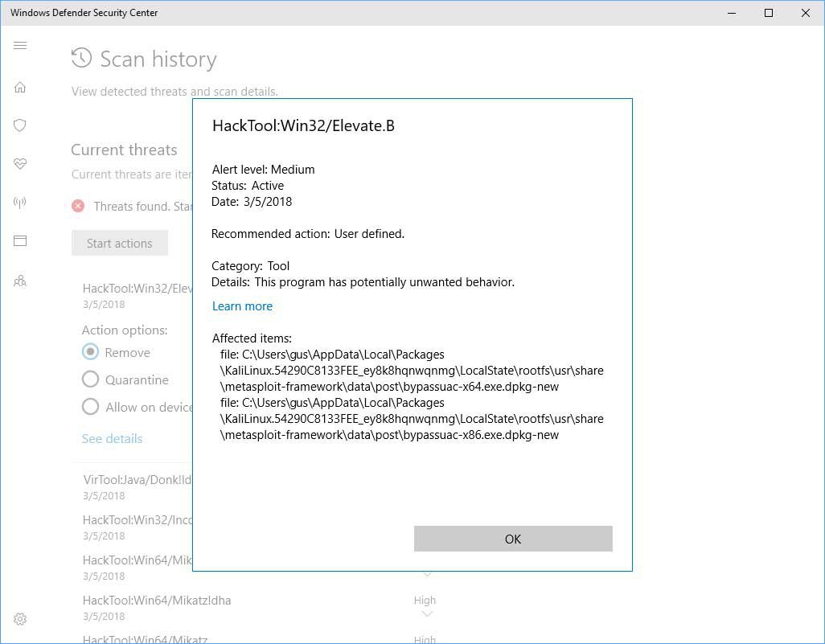Expand the HackTool:Win64/Mikatz!dha High chevron

(427, 614)
